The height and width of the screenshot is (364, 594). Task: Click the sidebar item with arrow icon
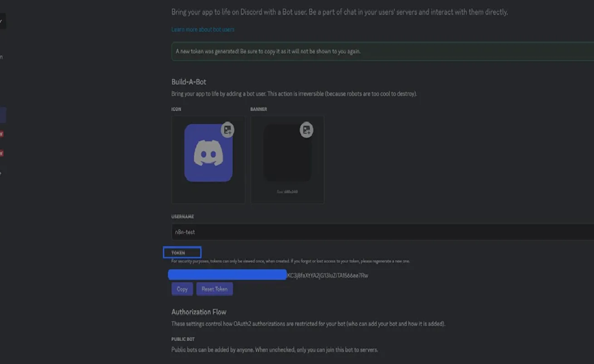point(1,173)
